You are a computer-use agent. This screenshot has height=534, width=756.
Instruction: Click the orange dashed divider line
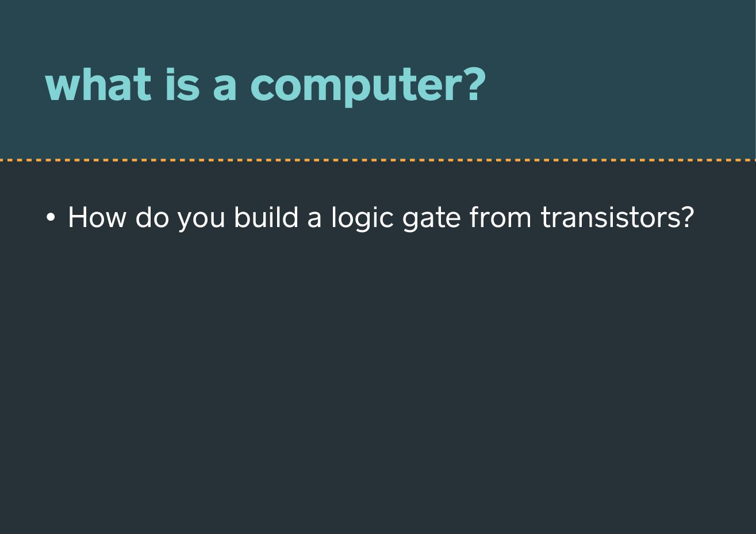pyautogui.click(x=378, y=160)
